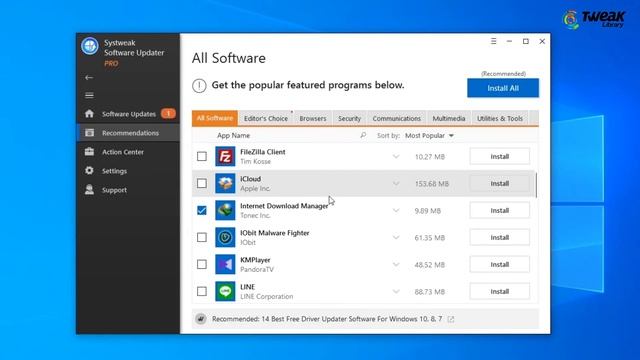Collapse the sidebar with the hamburger icon

pos(89,96)
